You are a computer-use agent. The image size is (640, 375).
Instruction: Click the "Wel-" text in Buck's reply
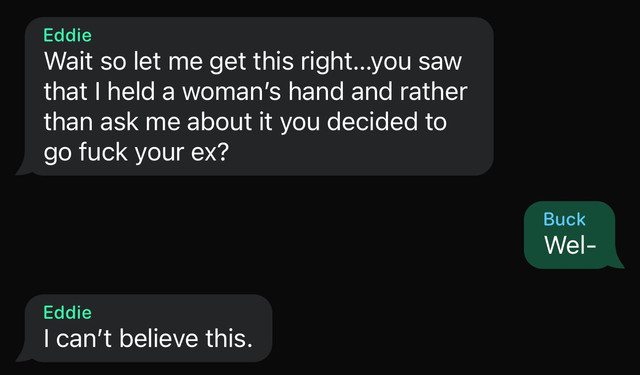click(570, 245)
